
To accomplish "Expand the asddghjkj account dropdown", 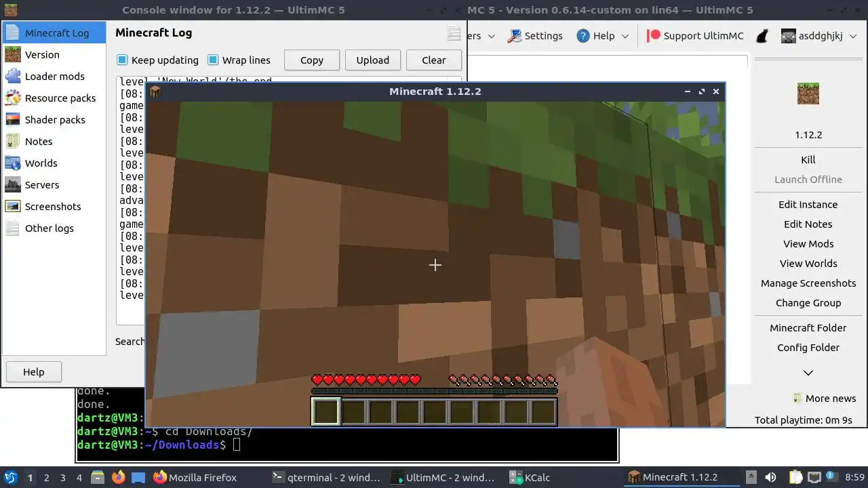I will [x=853, y=37].
